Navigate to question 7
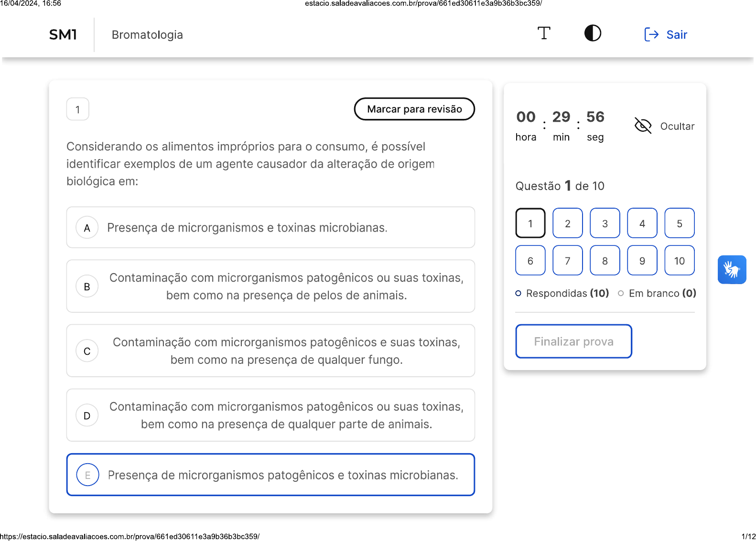 pyautogui.click(x=567, y=261)
